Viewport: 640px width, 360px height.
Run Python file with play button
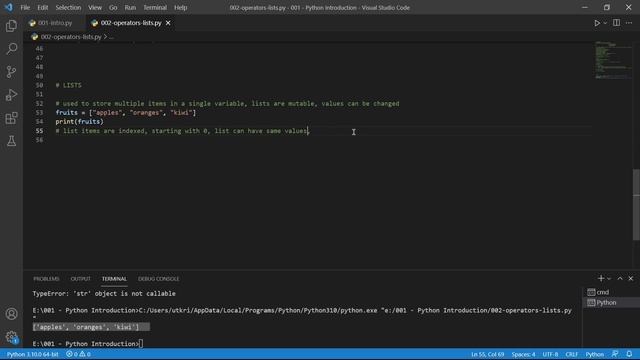pos(597,23)
